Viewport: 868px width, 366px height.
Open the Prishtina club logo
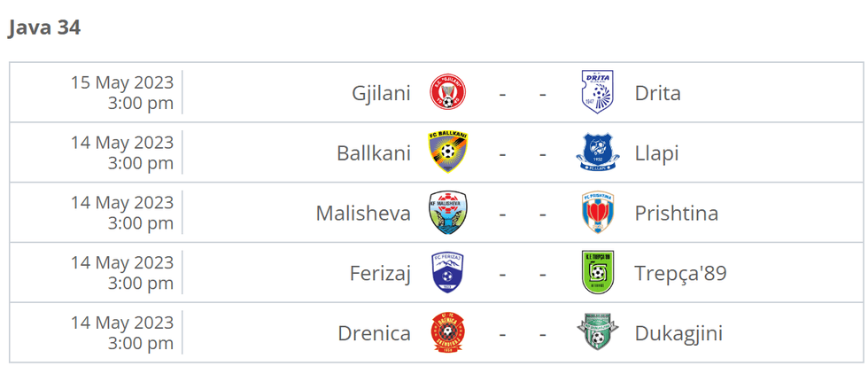[595, 213]
